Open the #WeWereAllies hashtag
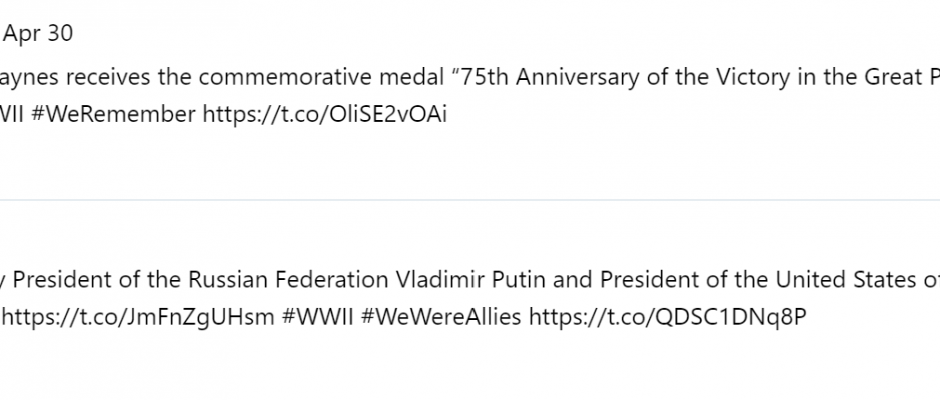The height and width of the screenshot is (400, 940). (x=441, y=317)
